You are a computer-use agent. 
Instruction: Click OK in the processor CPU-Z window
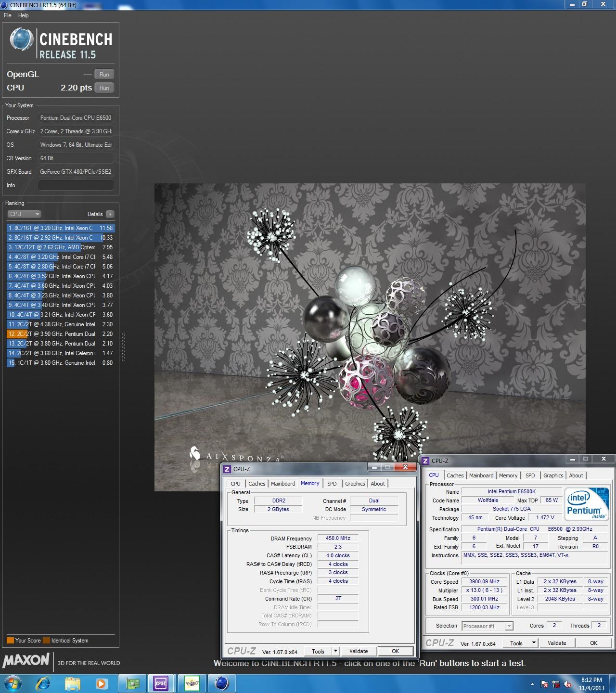pos(594,643)
